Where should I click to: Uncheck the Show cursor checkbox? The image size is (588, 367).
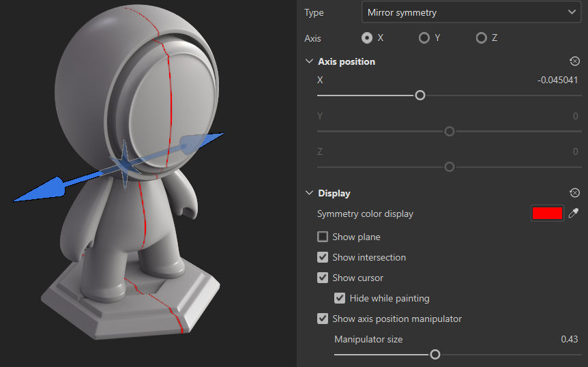click(323, 278)
